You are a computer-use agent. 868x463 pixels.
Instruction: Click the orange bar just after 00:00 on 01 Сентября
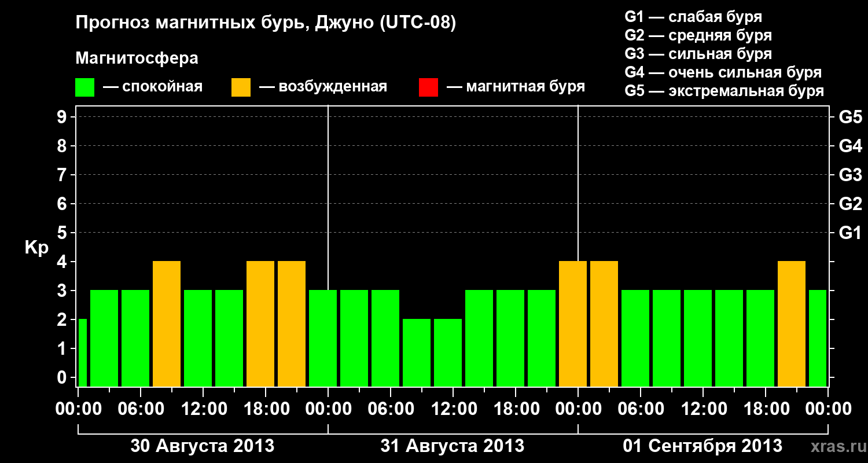click(x=604, y=324)
